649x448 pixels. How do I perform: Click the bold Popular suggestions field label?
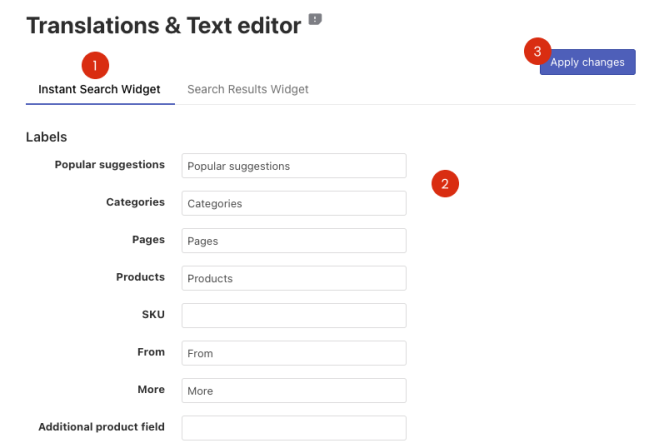pos(109,164)
